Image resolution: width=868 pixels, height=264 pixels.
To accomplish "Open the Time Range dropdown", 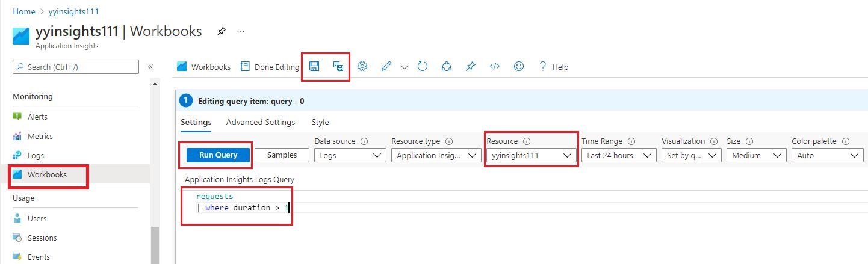I will (619, 155).
